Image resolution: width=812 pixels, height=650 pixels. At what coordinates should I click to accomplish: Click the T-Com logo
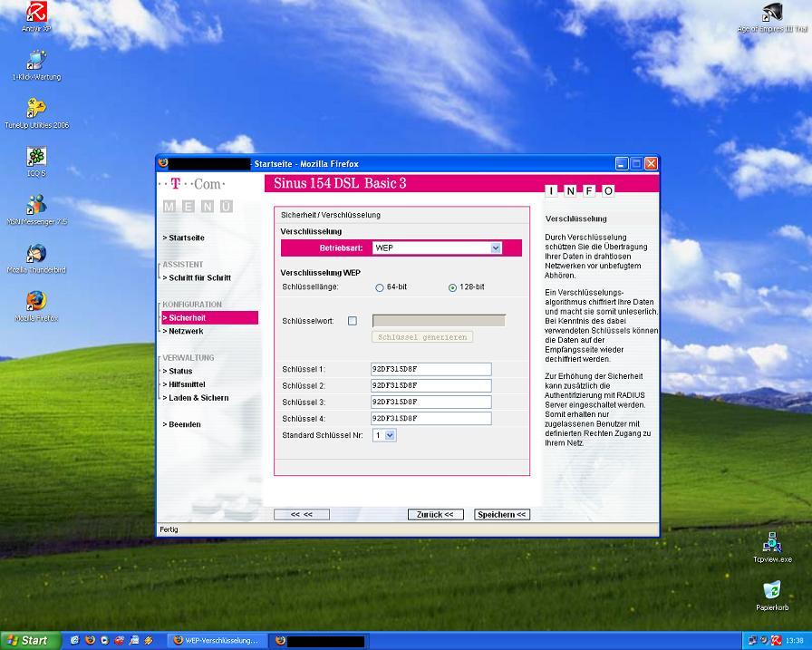(x=191, y=184)
